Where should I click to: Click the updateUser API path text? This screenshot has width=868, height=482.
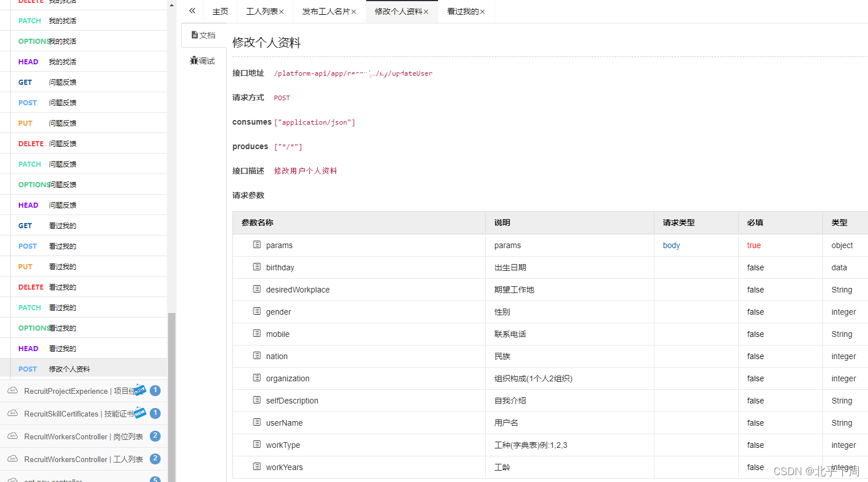click(353, 73)
